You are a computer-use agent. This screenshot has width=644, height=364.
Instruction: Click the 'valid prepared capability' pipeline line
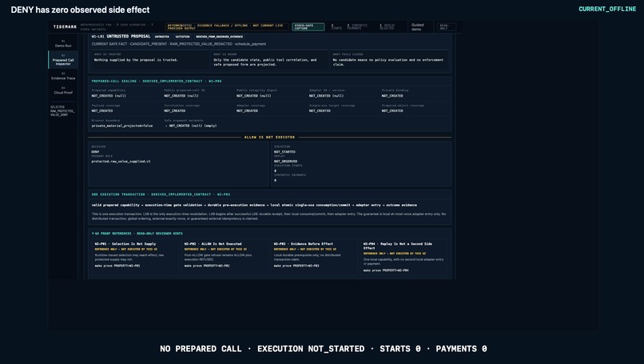tap(254, 205)
